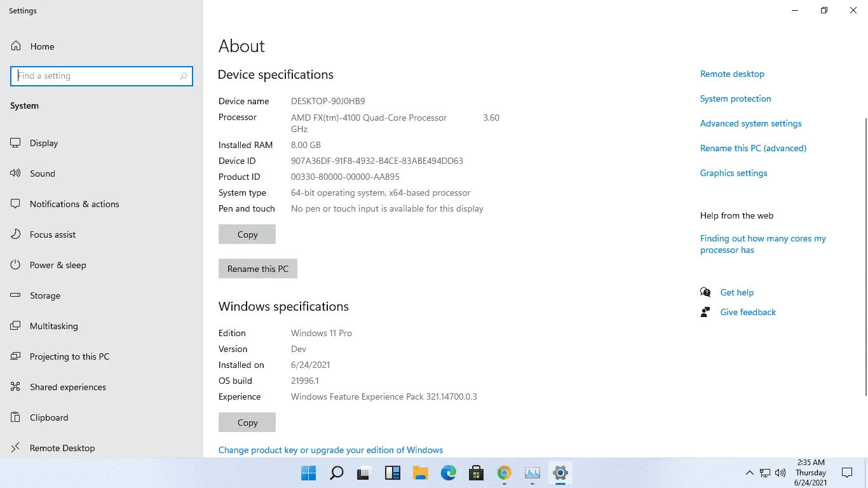Switch to Chrome on the taskbar
This screenshot has height=488, width=868.
505,473
